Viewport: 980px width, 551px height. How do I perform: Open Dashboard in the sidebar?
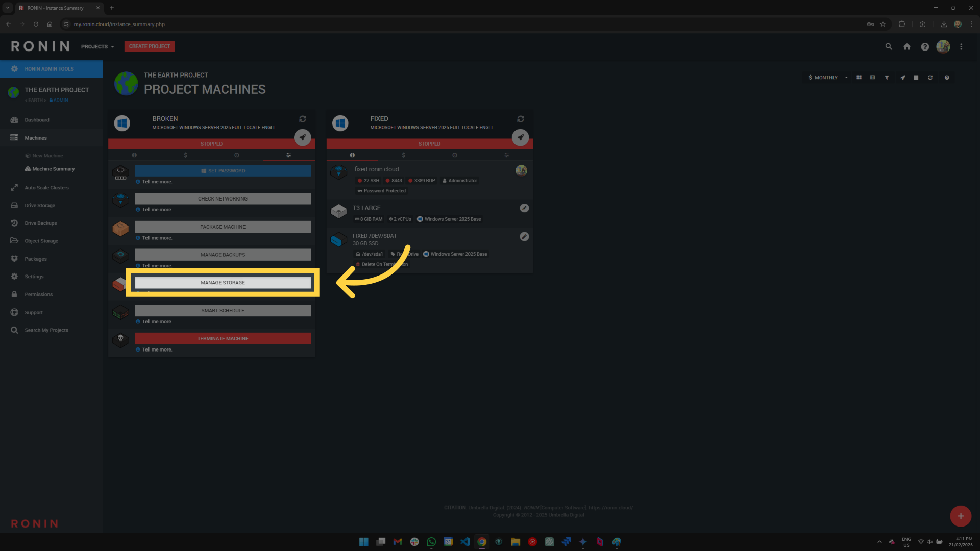coord(37,120)
